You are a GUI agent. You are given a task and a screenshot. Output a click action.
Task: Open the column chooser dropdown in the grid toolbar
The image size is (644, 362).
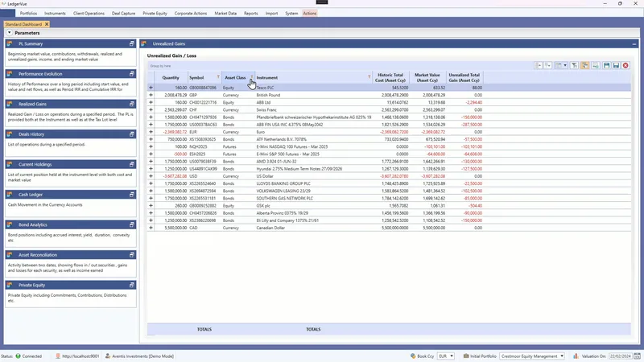560,66
